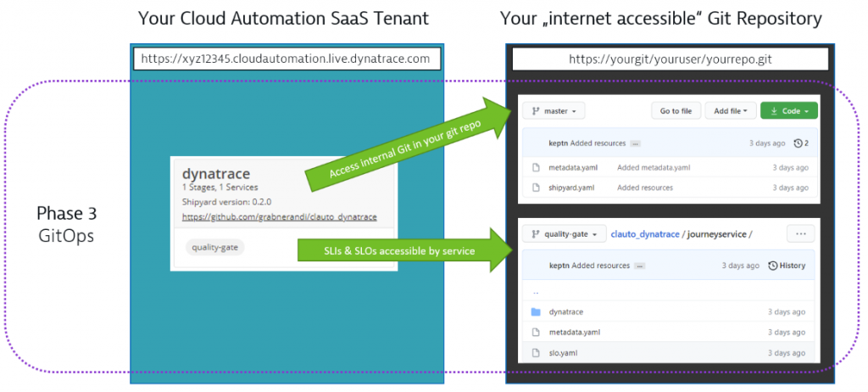
Task: Click the journeyservice breadcrumb segment
Action: 715,234
